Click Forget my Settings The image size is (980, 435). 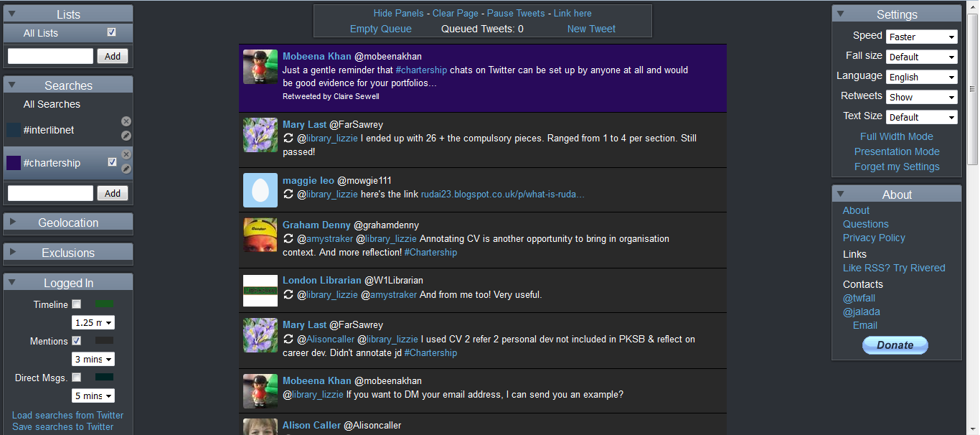point(897,167)
